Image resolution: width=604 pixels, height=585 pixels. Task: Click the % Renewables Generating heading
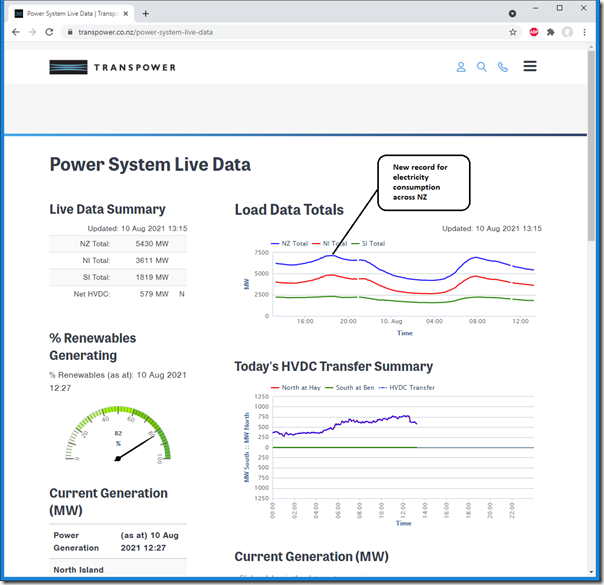pyautogui.click(x=93, y=347)
